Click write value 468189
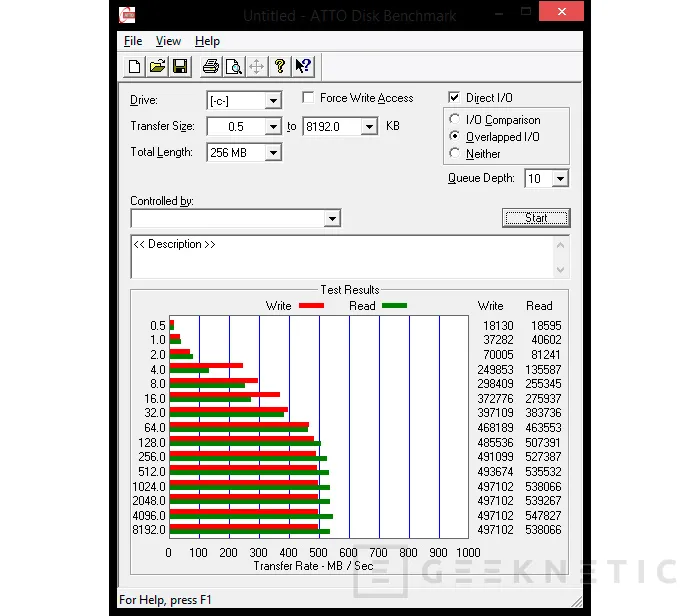 tap(496, 428)
